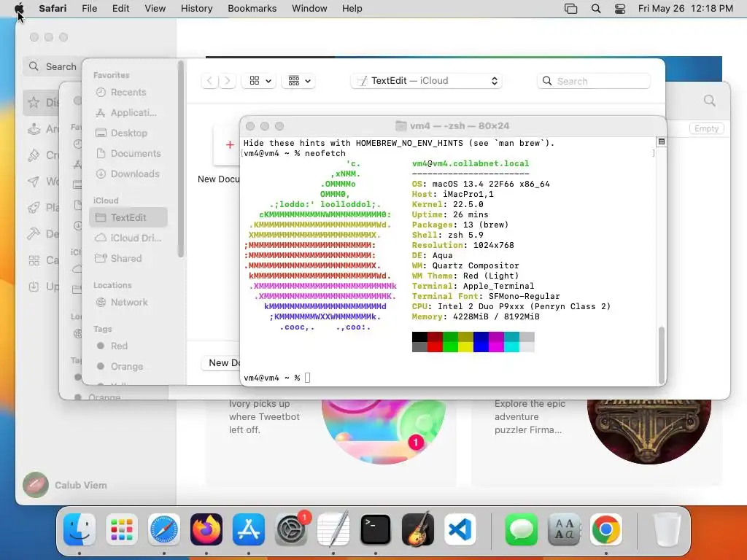The image size is (747, 560).
Task: Click the New Document button
Action: click(x=222, y=363)
